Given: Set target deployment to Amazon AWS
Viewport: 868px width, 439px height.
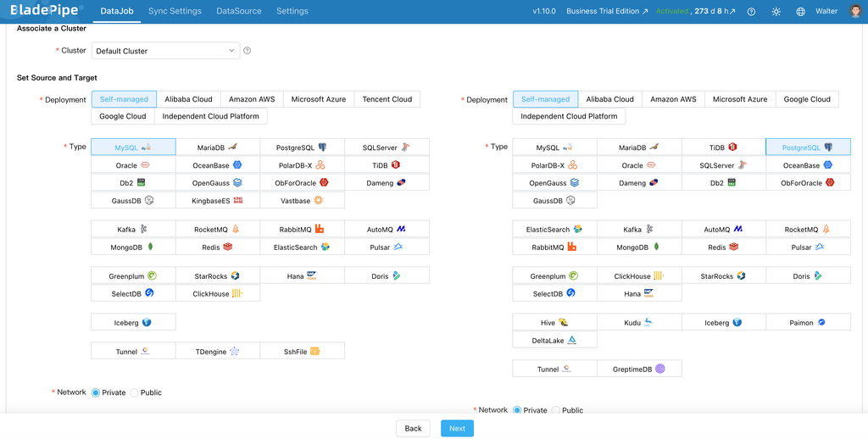Looking at the screenshot, I should [673, 99].
